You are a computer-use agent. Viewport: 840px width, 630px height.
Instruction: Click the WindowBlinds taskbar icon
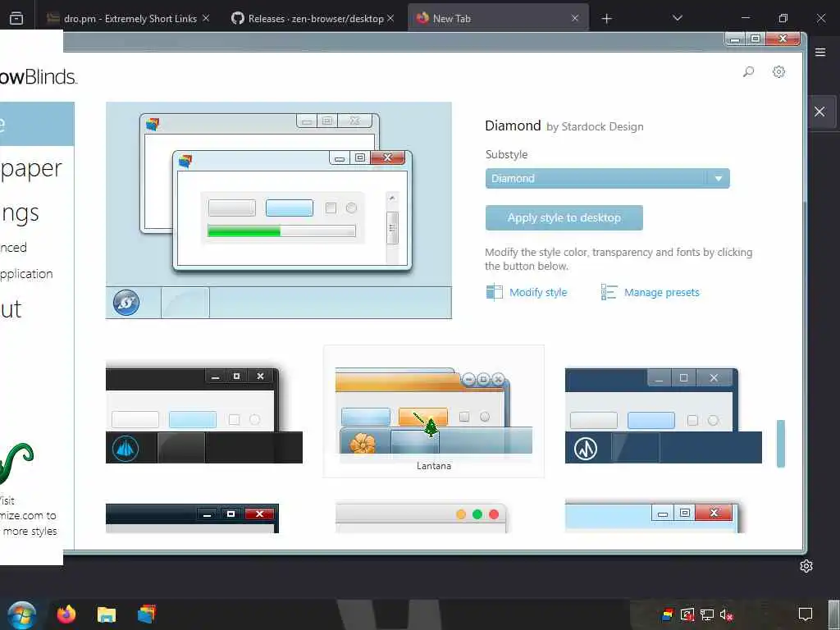pos(147,614)
